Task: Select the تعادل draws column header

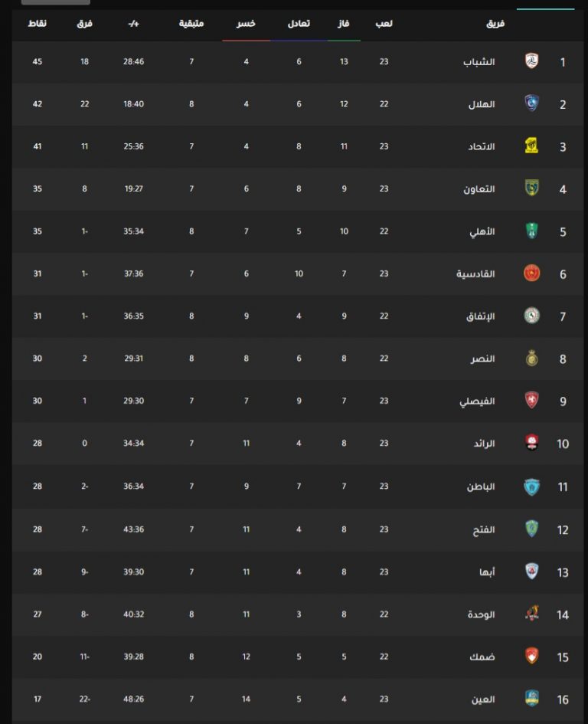Action: pos(299,24)
